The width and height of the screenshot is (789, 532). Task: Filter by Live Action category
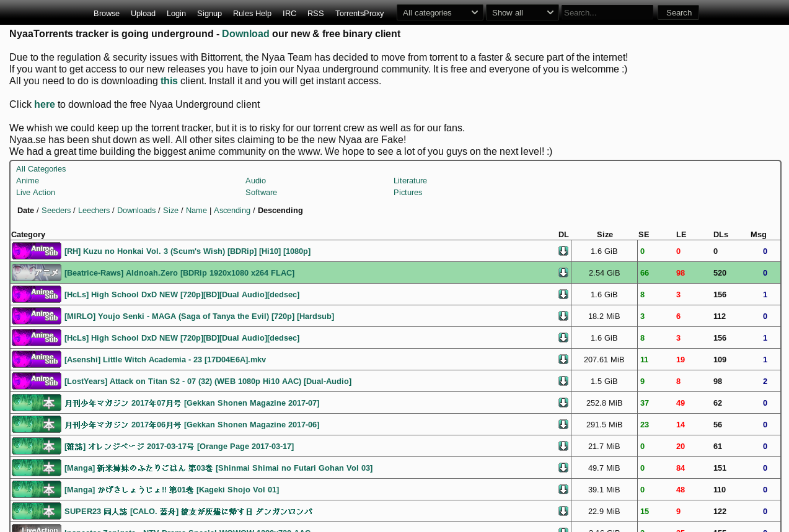tap(35, 193)
